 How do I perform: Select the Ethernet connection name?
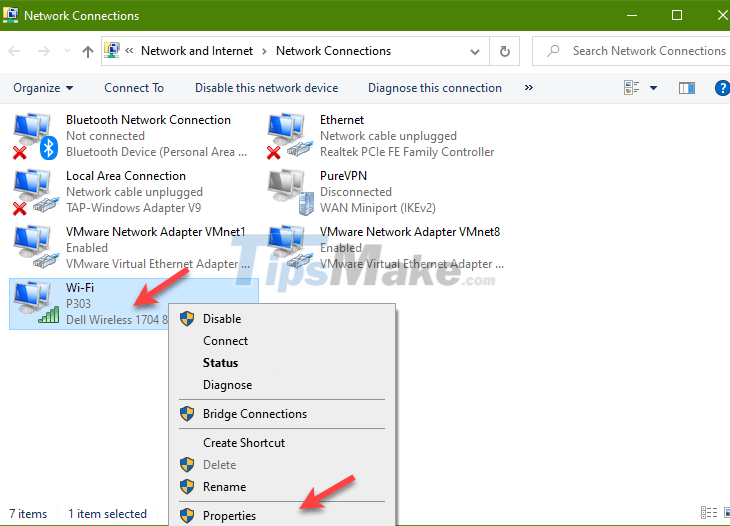coord(342,120)
